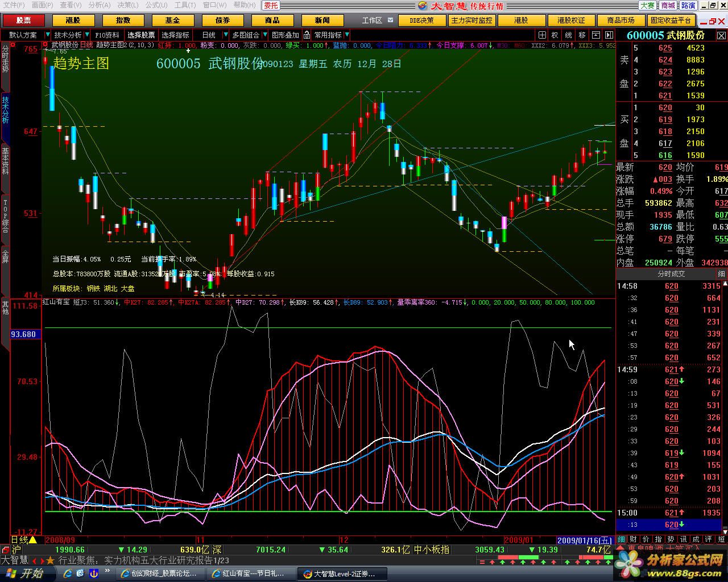728x582 pixels.
Task: Click the 选择指标 toolbar button
Action: tap(175, 35)
